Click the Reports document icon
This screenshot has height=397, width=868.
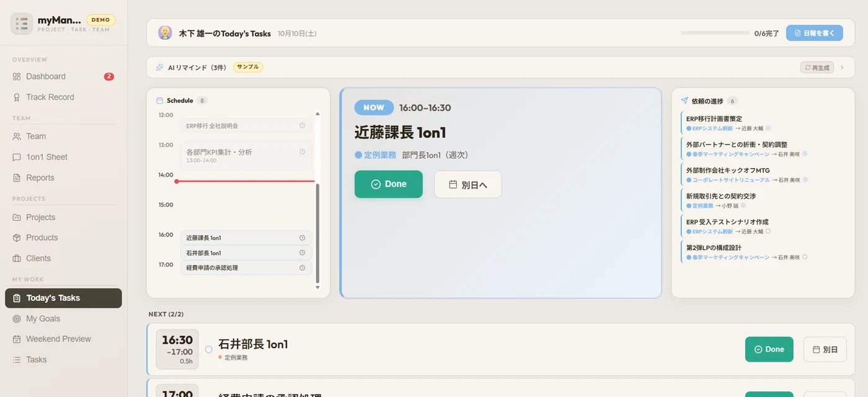(17, 178)
